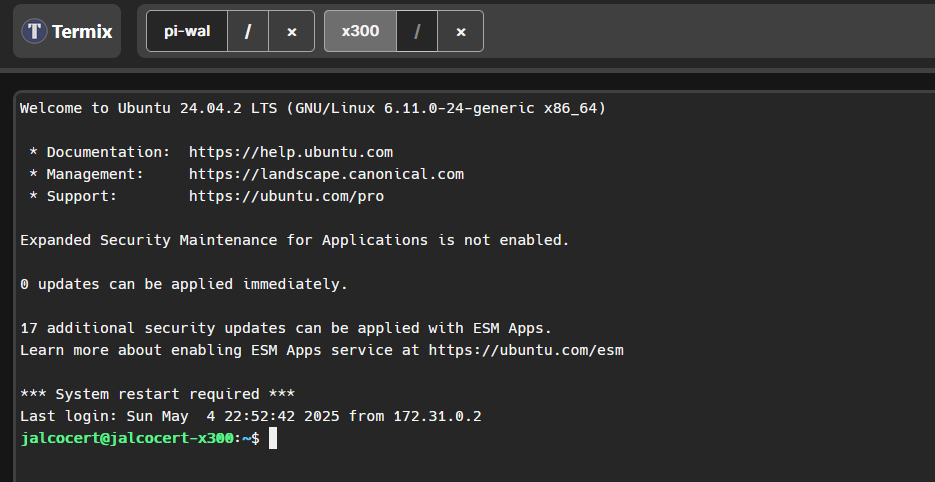Click '17 additional security updates' line

pos(286,328)
